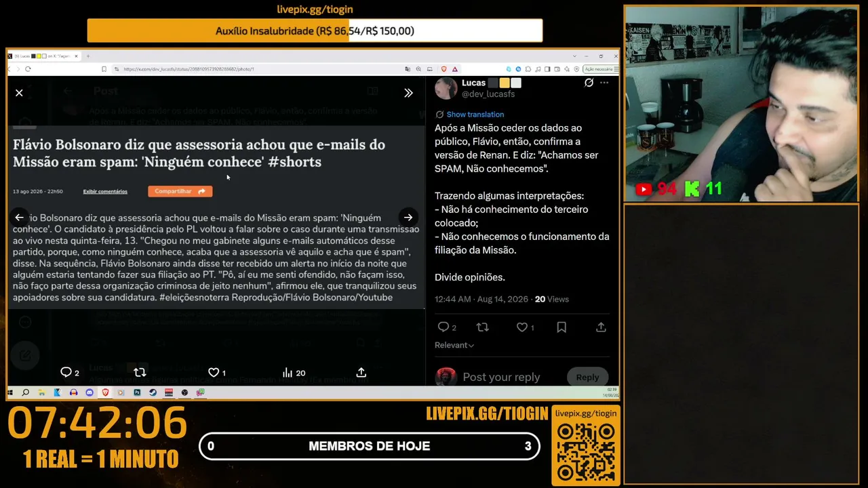
Task: Click the headline "Flávio Bolsonaro diz que assessoria"
Action: click(x=199, y=153)
